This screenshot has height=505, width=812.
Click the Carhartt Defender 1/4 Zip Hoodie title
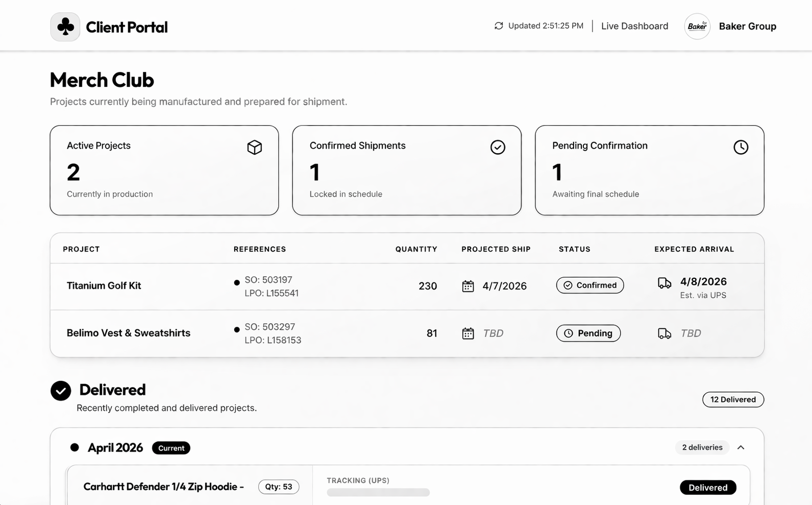[163, 487]
